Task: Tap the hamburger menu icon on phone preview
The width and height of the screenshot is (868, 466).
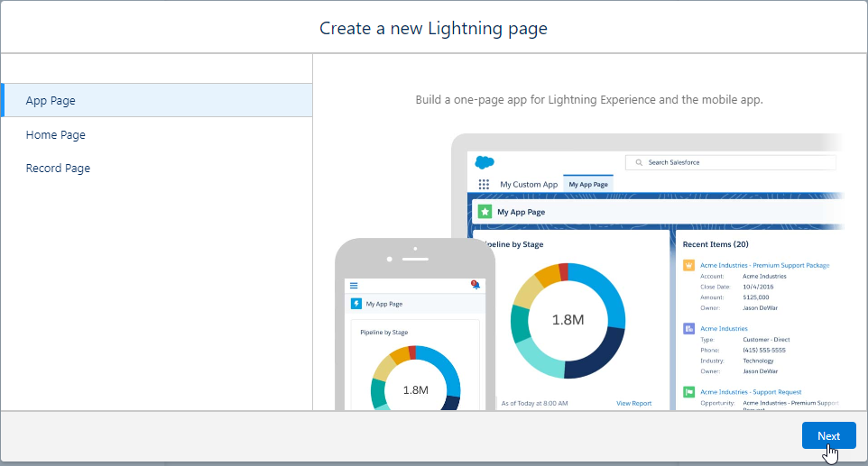Action: coord(354,285)
